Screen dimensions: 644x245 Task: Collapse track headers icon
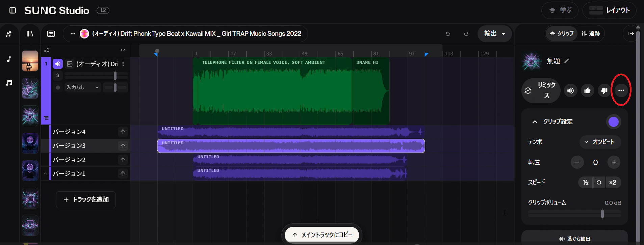47,50
